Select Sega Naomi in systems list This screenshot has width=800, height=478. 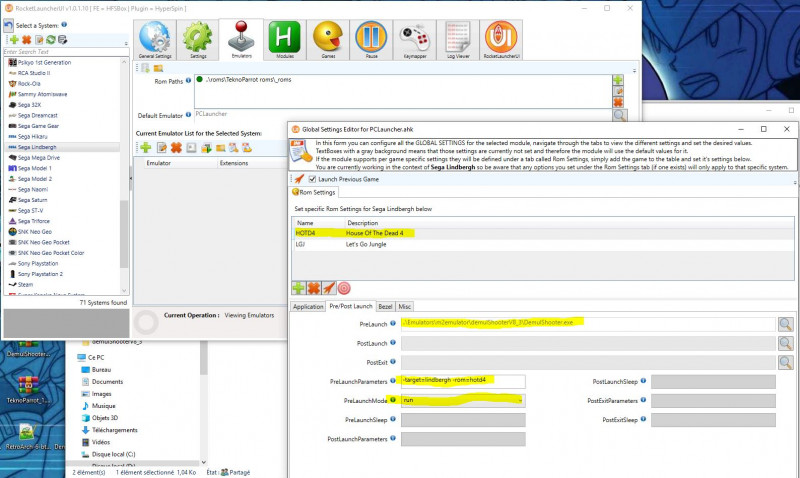point(33,189)
